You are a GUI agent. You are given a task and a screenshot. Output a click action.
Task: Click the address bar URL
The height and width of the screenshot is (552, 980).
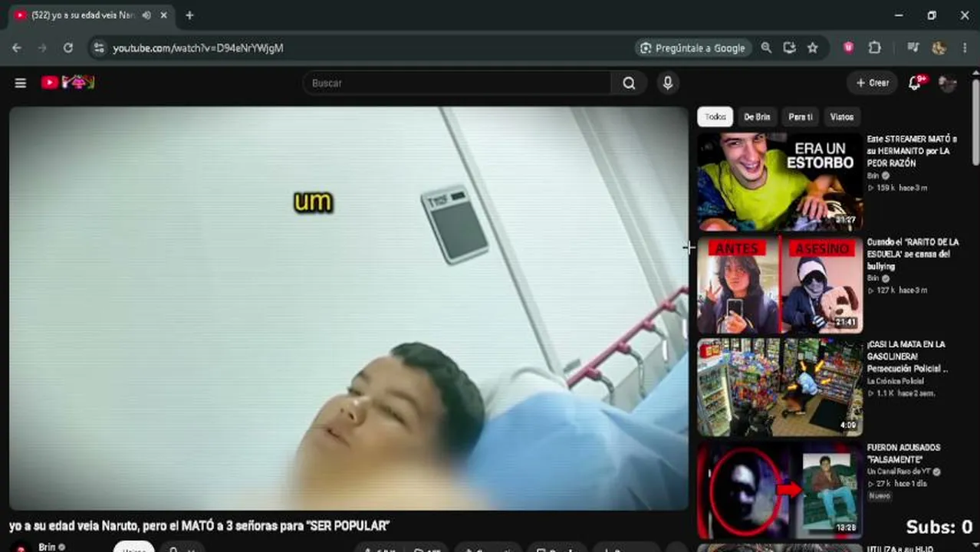[198, 48]
